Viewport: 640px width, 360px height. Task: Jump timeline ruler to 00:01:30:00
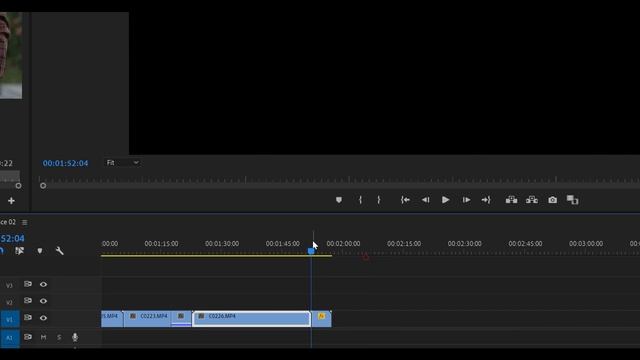222,244
